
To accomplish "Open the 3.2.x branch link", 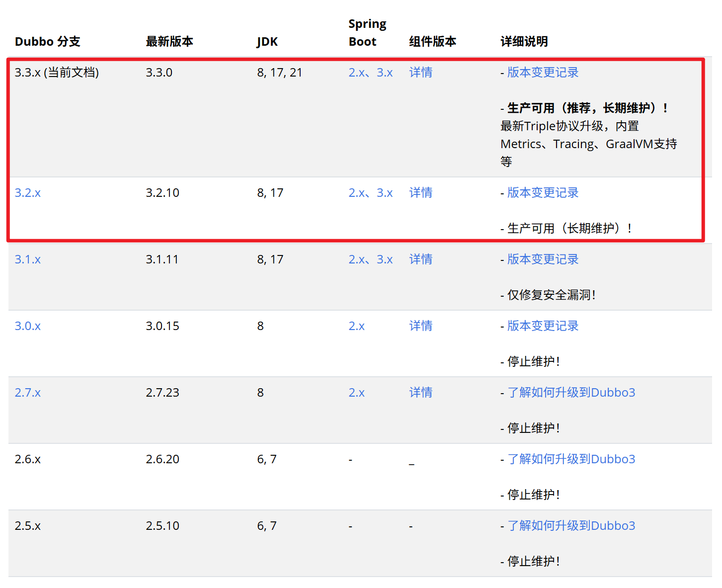I will pyautogui.click(x=28, y=193).
